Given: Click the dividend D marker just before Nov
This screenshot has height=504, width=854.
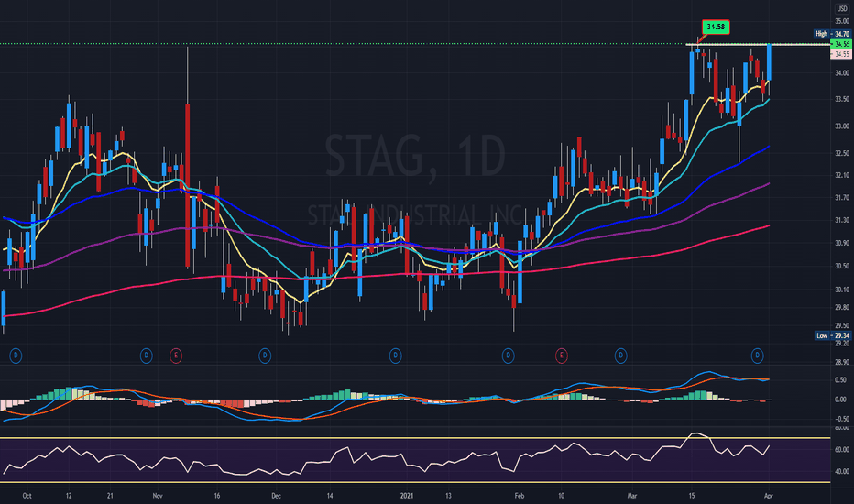Looking at the screenshot, I should coord(146,356).
